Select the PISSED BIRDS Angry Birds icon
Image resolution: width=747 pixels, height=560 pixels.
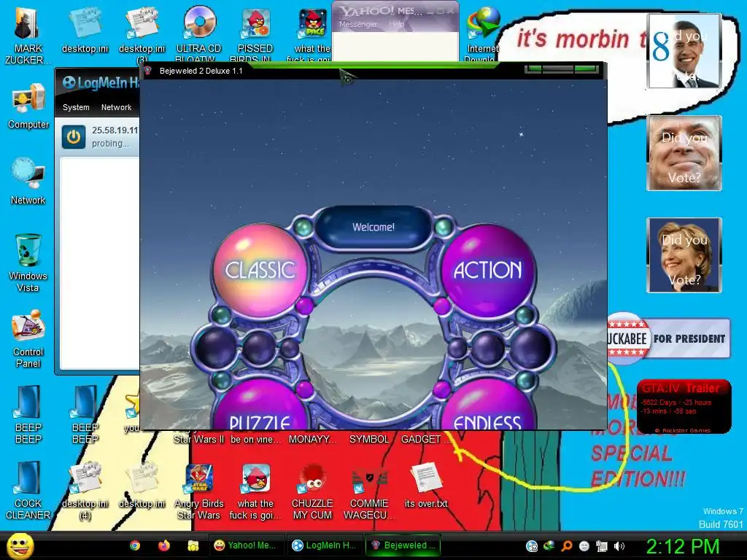click(255, 35)
